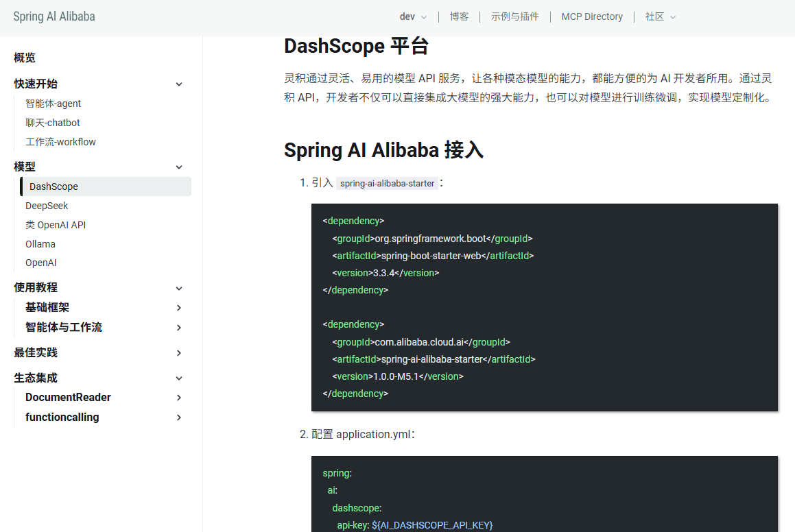Click the org.springframework.boot groupId line
795x532 pixels.
point(433,239)
